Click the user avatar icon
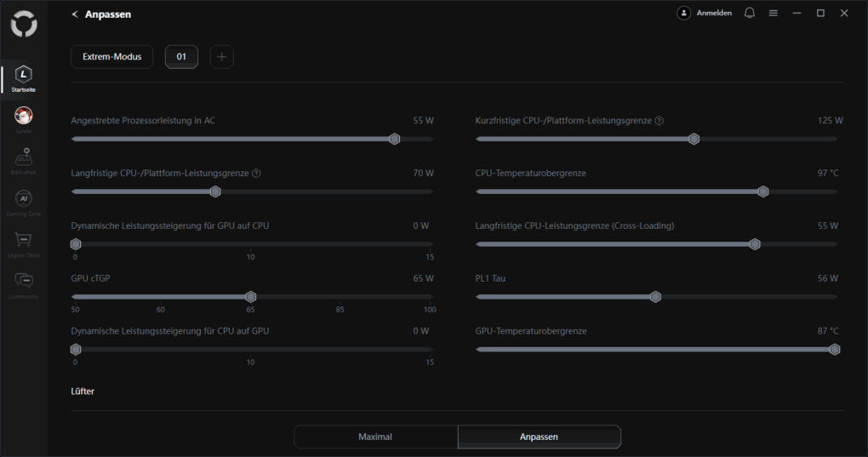The width and height of the screenshot is (868, 457). [683, 13]
